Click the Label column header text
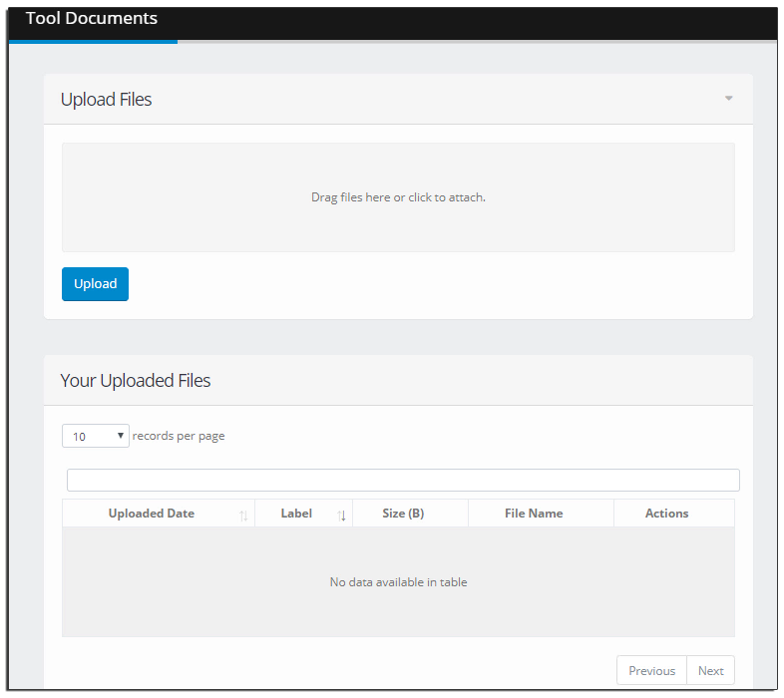 point(296,514)
